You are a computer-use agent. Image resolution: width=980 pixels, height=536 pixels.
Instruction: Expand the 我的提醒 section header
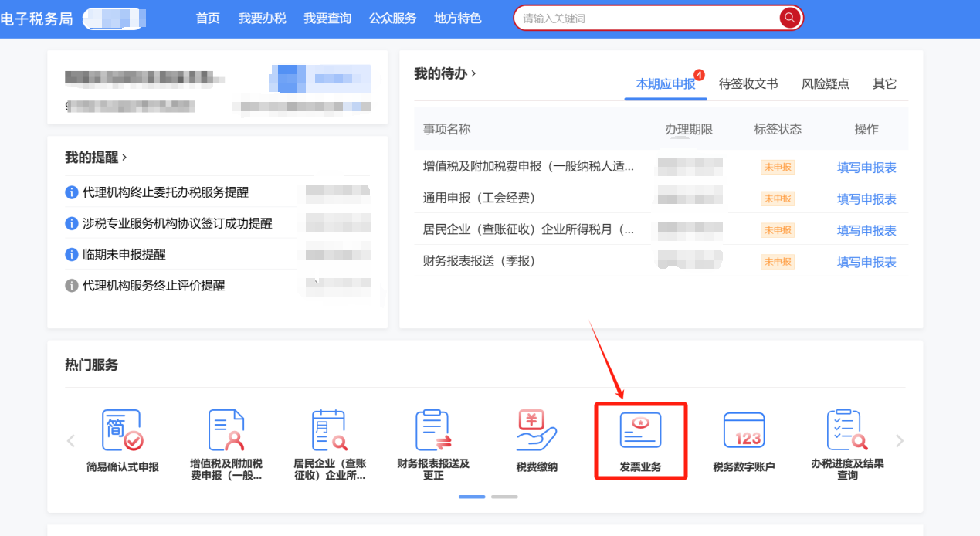[x=96, y=157]
